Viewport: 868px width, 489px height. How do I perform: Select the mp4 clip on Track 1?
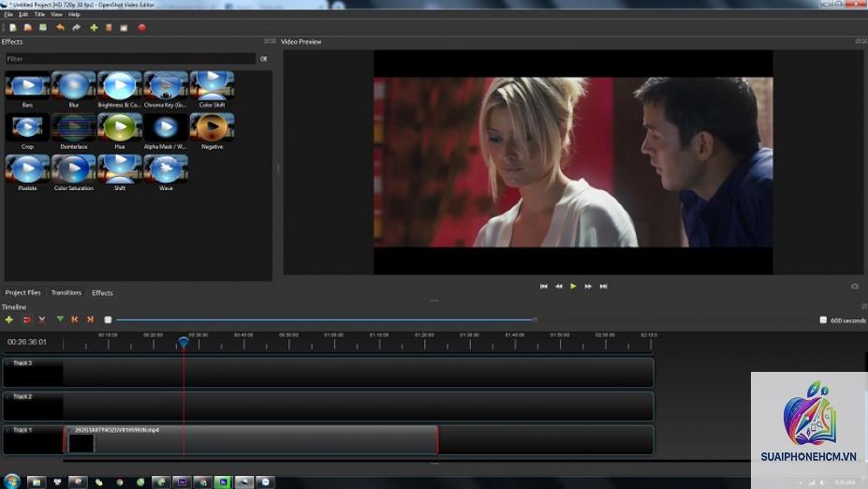click(x=251, y=439)
